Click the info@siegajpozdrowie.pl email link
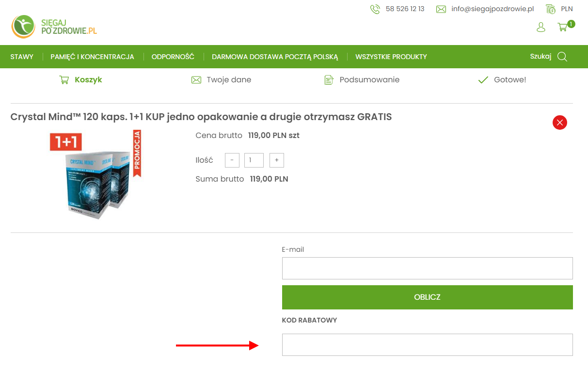The image size is (588, 369). tap(493, 9)
